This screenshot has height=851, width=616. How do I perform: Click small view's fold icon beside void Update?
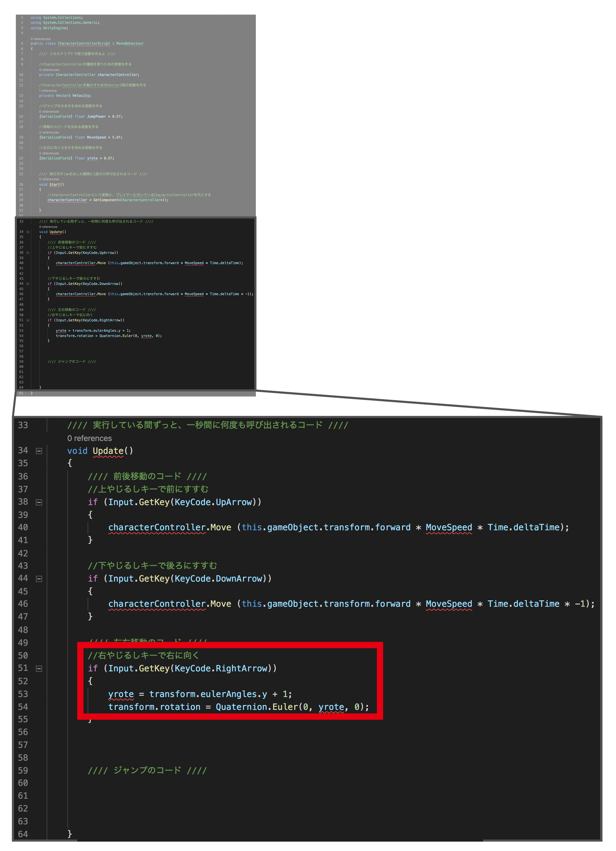(x=28, y=232)
